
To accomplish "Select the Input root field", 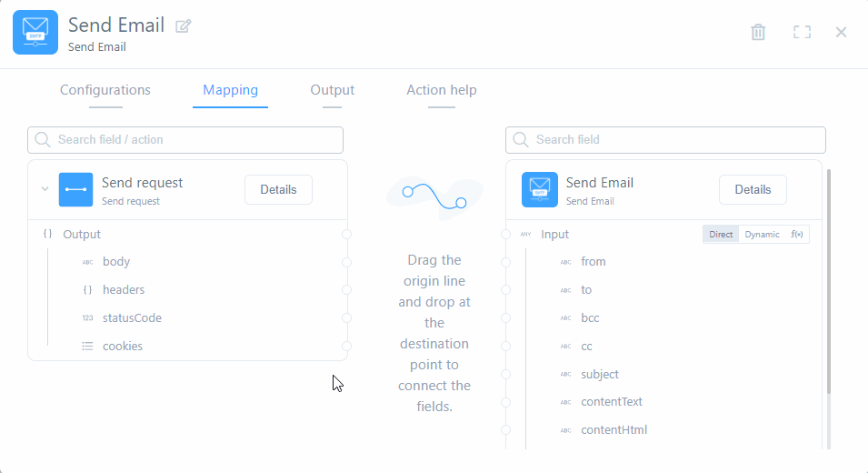I will (x=554, y=235).
